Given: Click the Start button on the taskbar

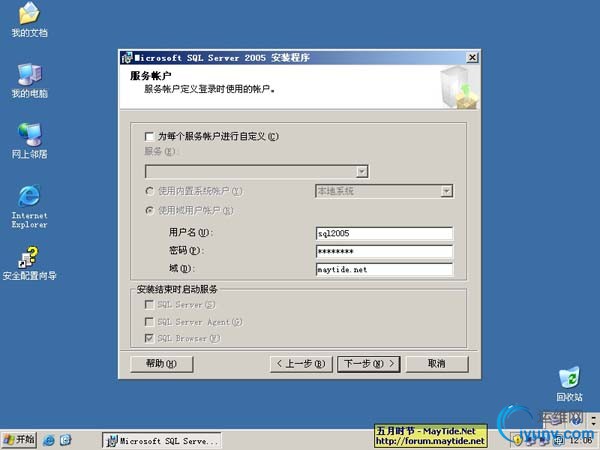Looking at the screenshot, I should (18, 440).
